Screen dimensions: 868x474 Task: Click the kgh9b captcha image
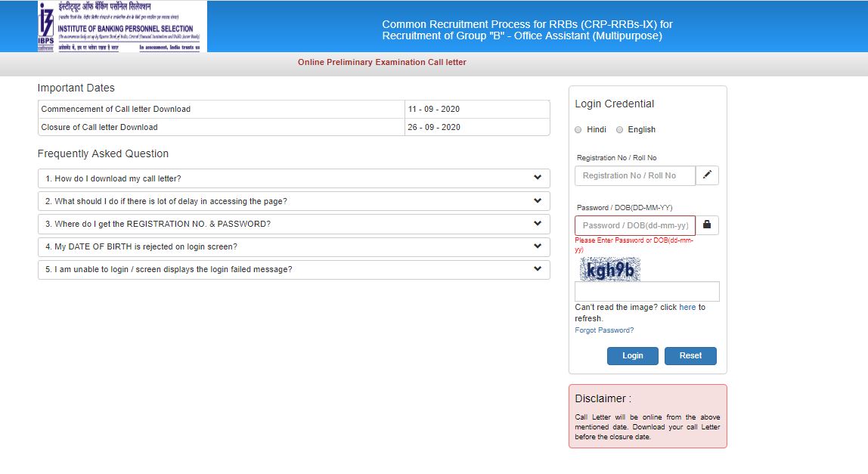coord(609,268)
